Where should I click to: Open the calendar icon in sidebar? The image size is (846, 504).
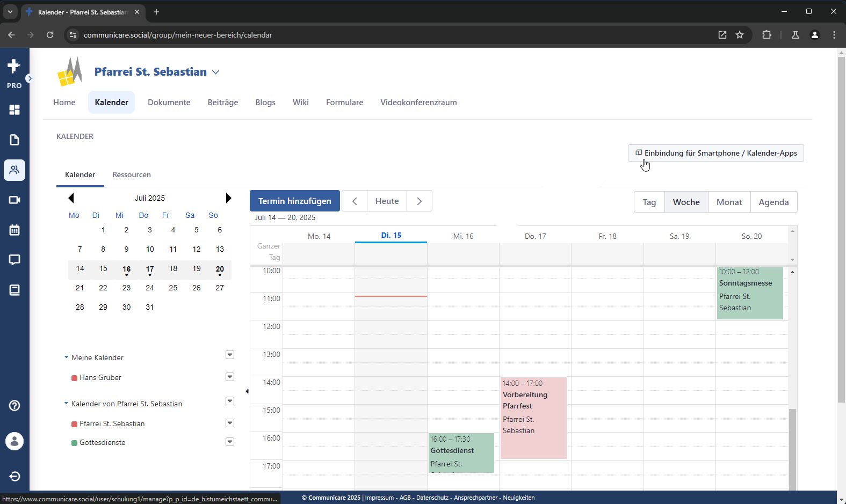15,230
